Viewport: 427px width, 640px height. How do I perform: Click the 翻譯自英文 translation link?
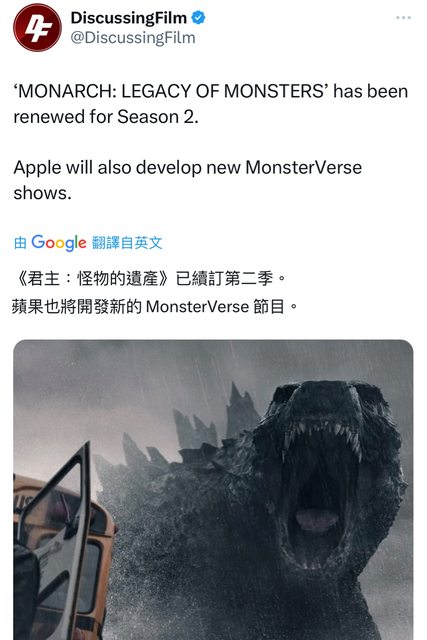[x=127, y=243]
